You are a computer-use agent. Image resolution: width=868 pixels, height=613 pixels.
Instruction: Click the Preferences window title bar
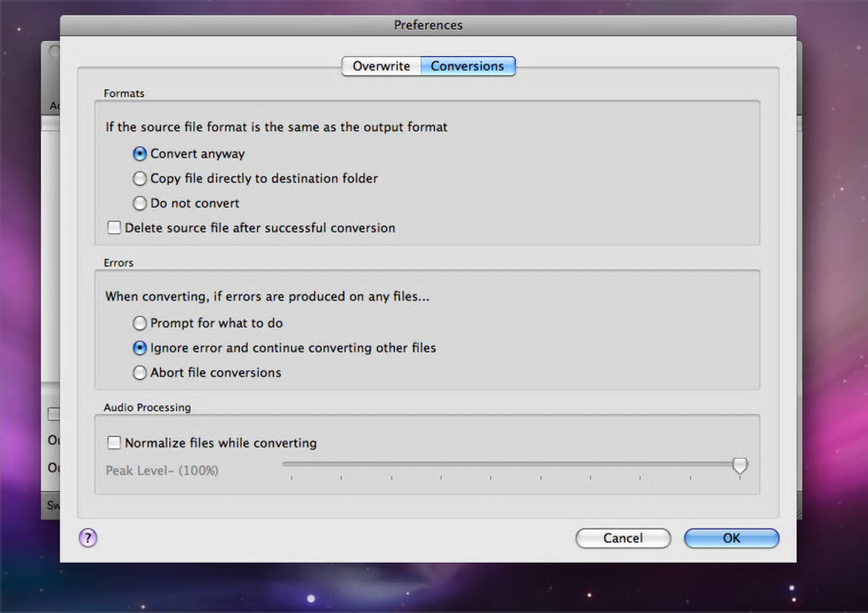tap(428, 26)
